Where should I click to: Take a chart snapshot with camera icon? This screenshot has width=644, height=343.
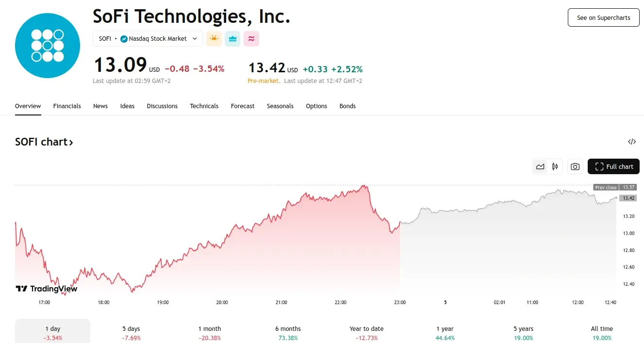575,166
